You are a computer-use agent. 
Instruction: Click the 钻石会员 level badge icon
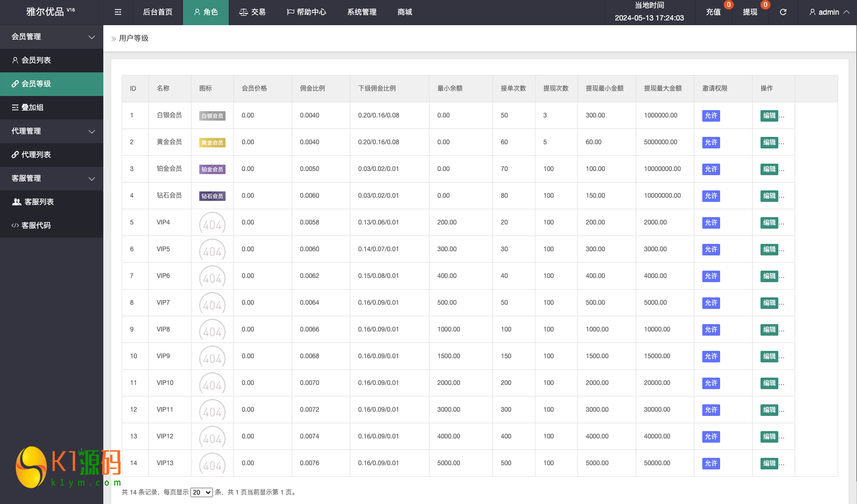[212, 196]
